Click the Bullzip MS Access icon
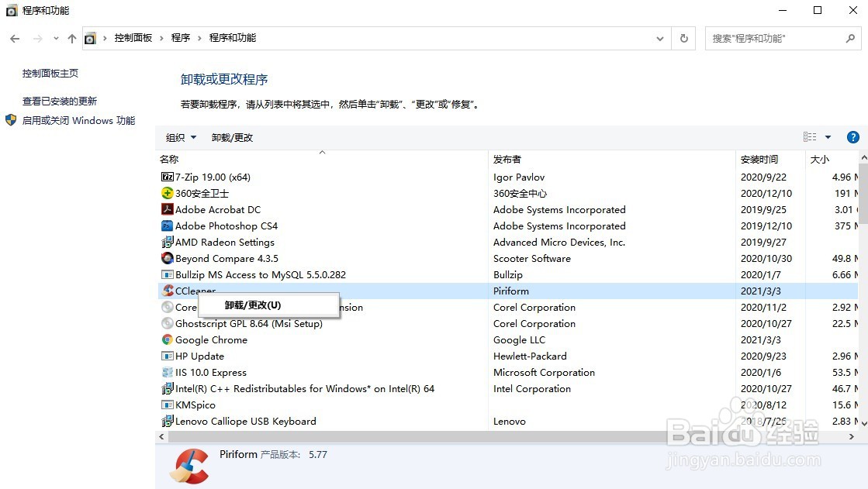868x489 pixels. click(168, 274)
